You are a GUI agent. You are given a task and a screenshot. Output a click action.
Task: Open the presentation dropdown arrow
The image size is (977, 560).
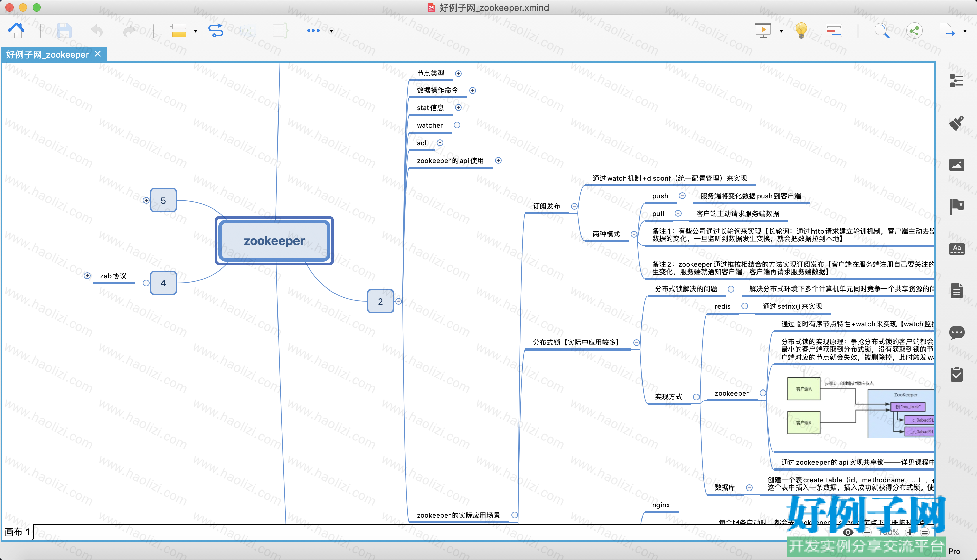click(x=781, y=31)
